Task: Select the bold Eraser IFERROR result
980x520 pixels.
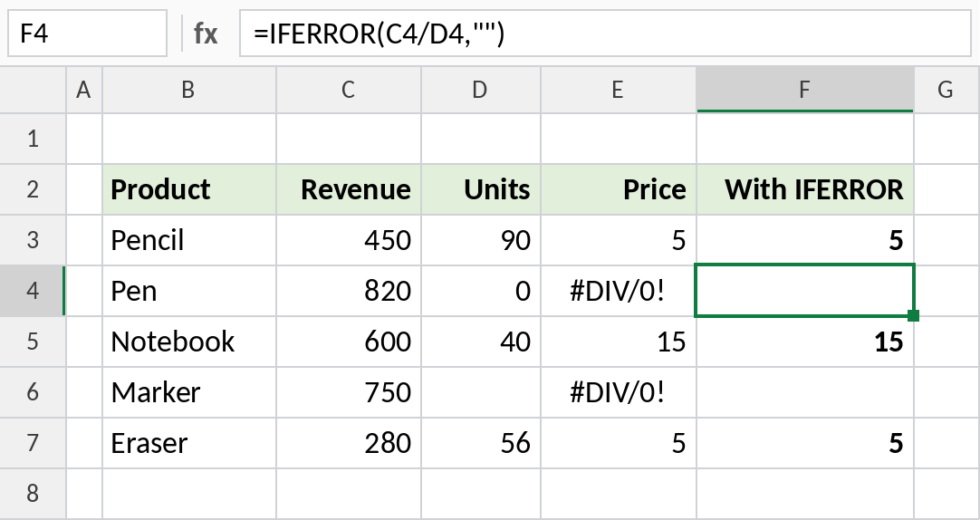Action: tap(805, 442)
